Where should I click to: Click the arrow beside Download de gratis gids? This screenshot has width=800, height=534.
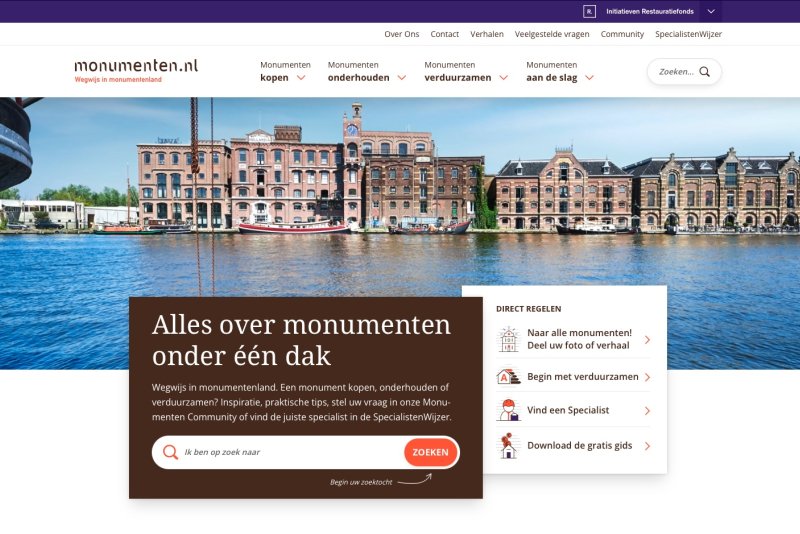tap(647, 446)
